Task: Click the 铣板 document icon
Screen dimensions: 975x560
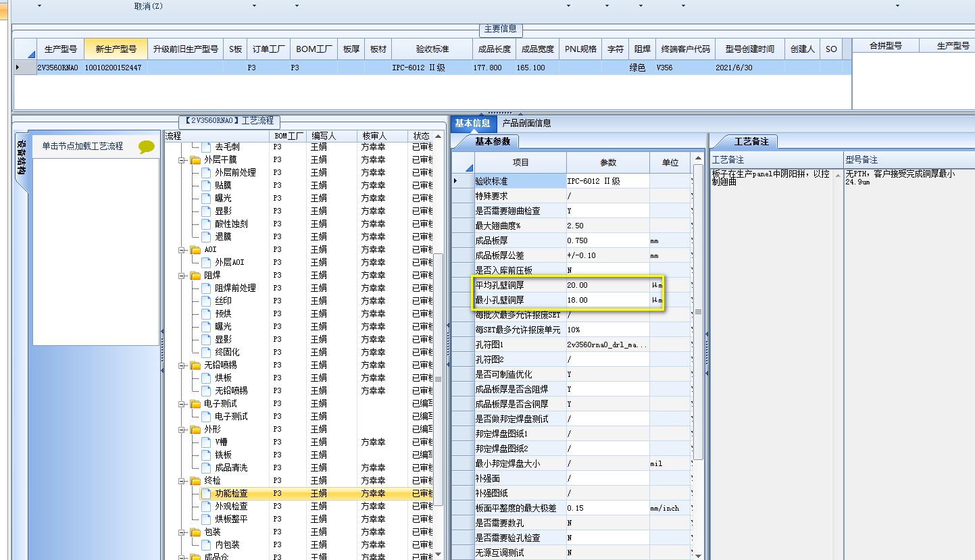Action: [206, 455]
